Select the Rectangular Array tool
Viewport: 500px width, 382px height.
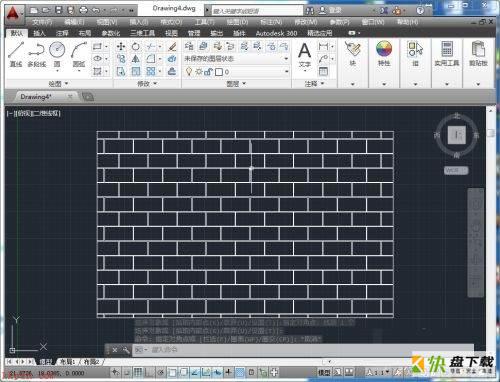click(151, 71)
